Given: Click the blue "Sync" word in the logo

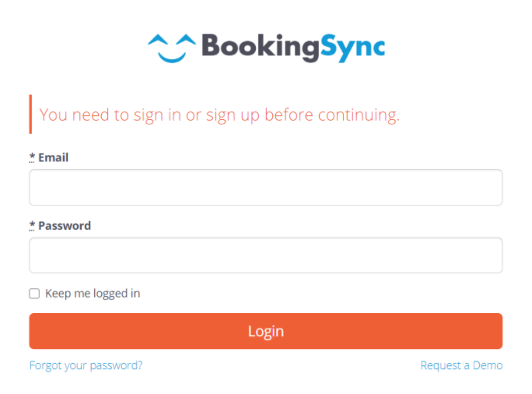Looking at the screenshot, I should coord(352,47).
